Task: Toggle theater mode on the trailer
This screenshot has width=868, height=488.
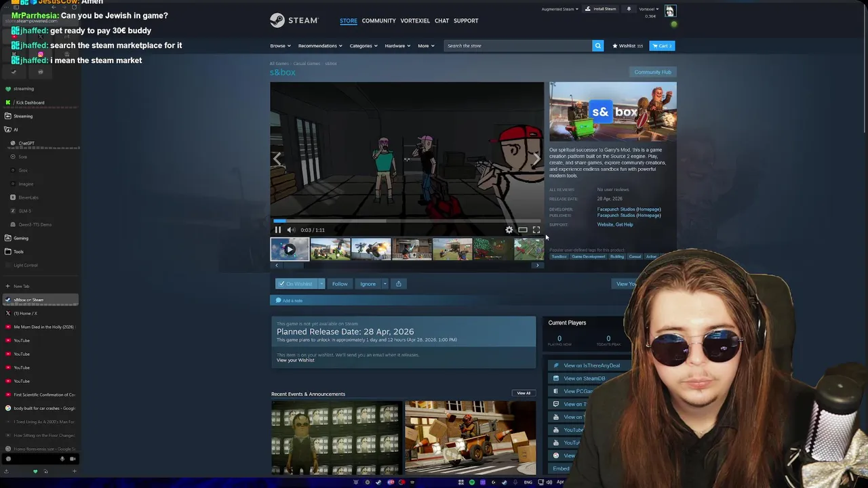Action: click(x=523, y=230)
